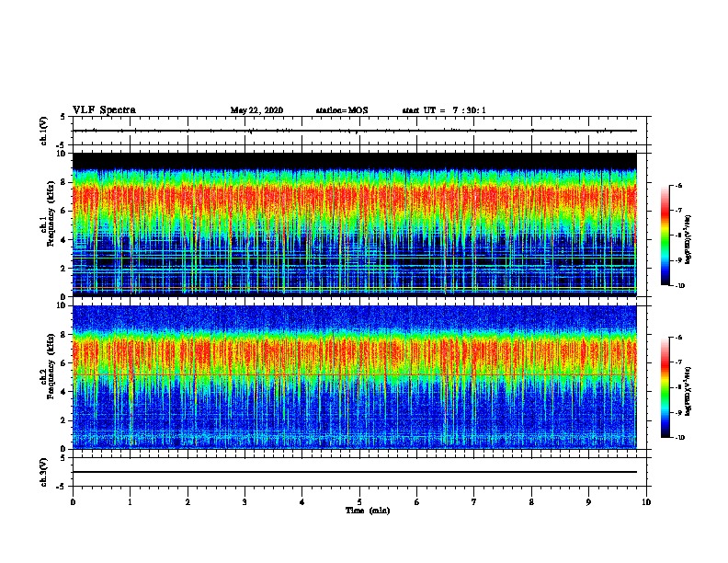The image size is (728, 563).
Task: Click the ch.2 "Frequency (kHz)" axis label
Action: click(49, 367)
